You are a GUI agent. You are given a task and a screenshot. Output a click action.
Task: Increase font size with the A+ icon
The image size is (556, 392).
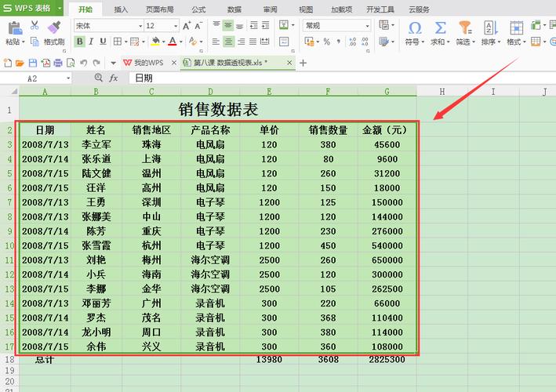click(x=187, y=26)
